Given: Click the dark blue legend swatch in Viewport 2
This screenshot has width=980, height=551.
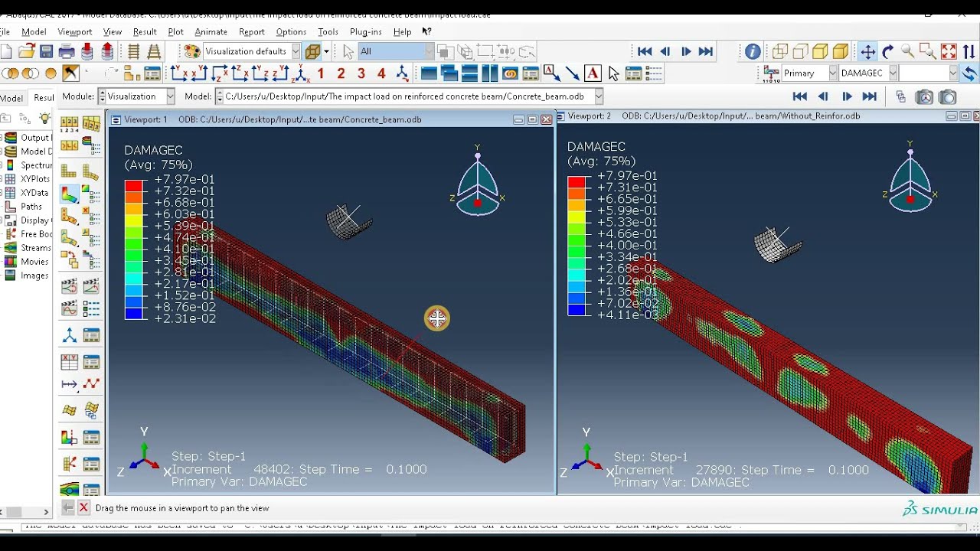Looking at the screenshot, I should pos(577,310).
